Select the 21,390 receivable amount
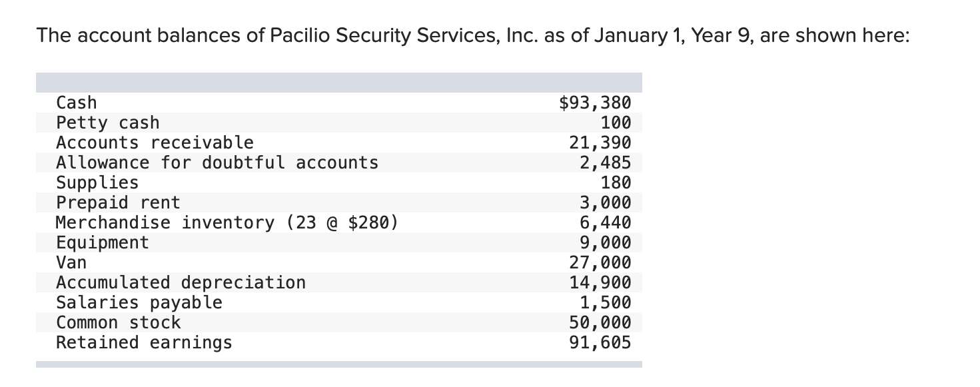Viewport: 980px width, 387px height. (x=600, y=143)
